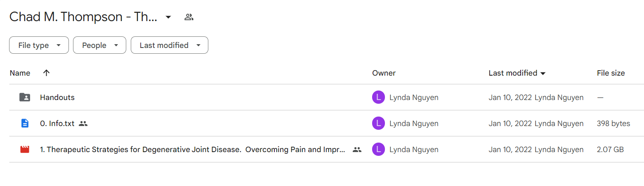
Task: Click the shared folder people icon near title
Action: (x=189, y=17)
